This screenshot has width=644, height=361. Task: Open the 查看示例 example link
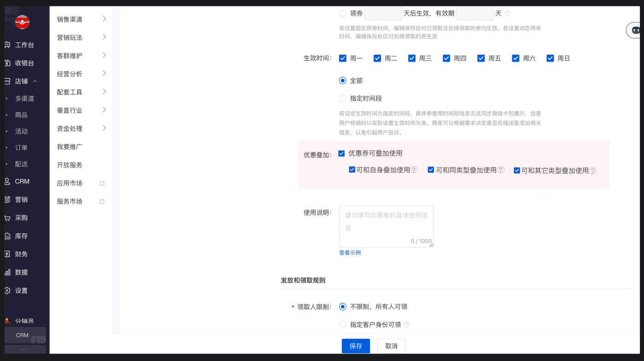(350, 252)
